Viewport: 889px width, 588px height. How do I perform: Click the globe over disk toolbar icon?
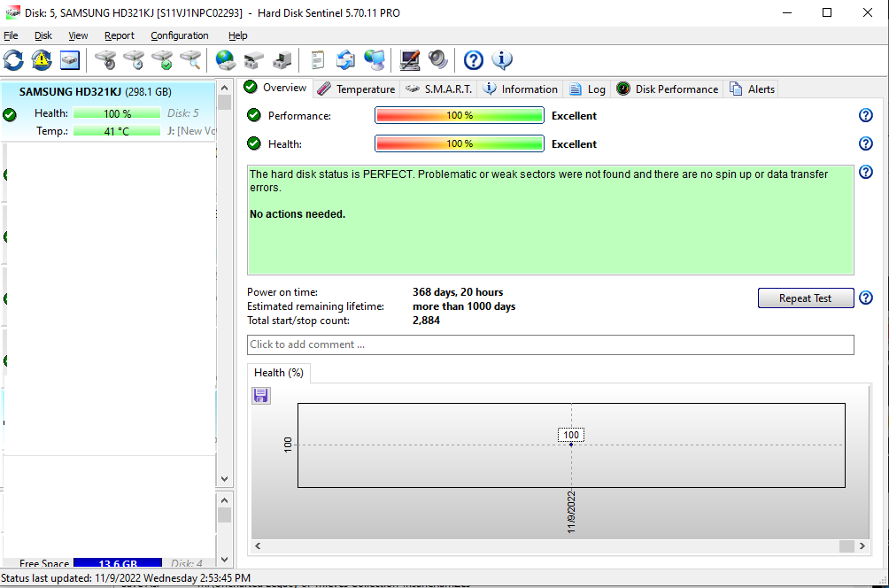click(x=226, y=60)
